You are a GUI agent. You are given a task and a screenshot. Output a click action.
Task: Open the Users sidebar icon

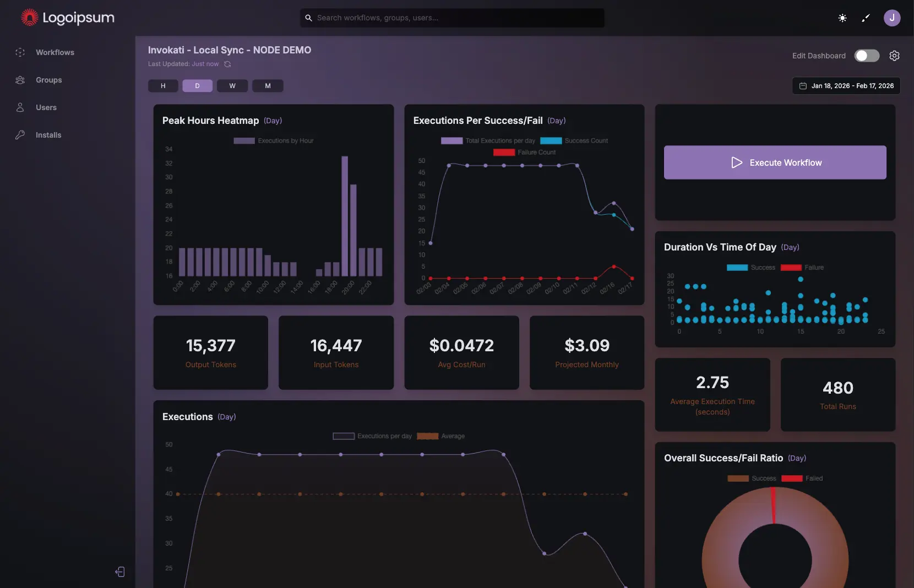click(x=20, y=107)
